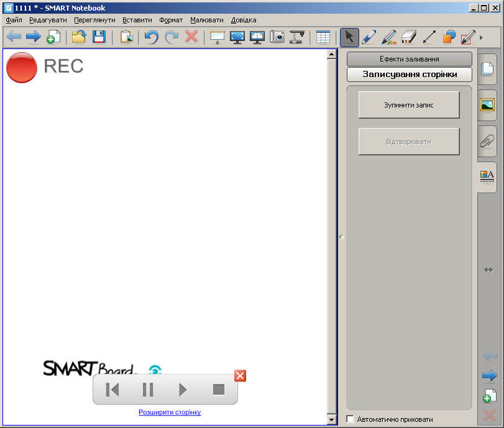Follow the Розширити сторінку link
Screen dimensions: 504x428
(x=170, y=412)
